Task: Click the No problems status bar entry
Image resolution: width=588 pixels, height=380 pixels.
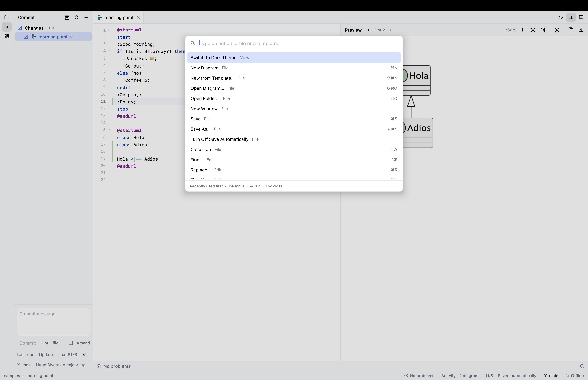Action: point(419,376)
